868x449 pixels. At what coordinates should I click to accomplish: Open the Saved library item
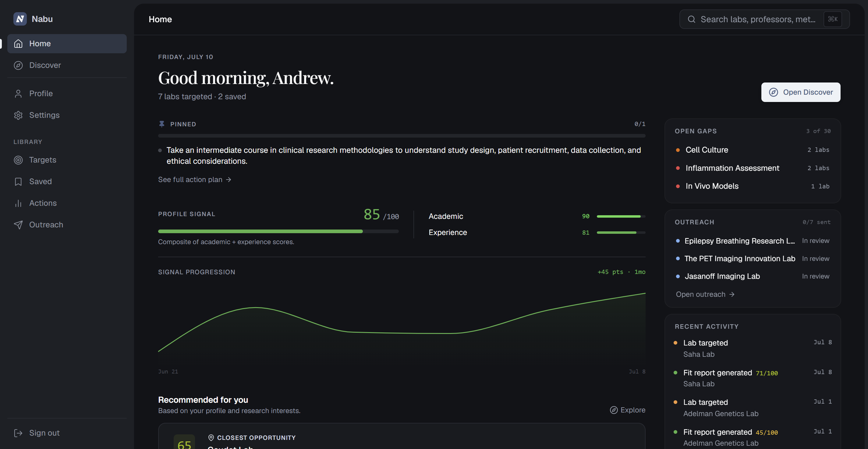tap(67, 181)
